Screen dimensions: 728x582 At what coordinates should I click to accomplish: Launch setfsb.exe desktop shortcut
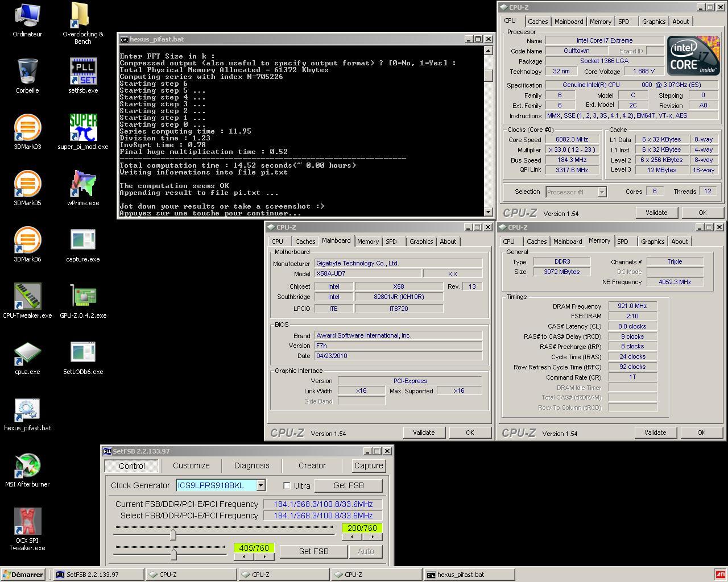click(83, 76)
